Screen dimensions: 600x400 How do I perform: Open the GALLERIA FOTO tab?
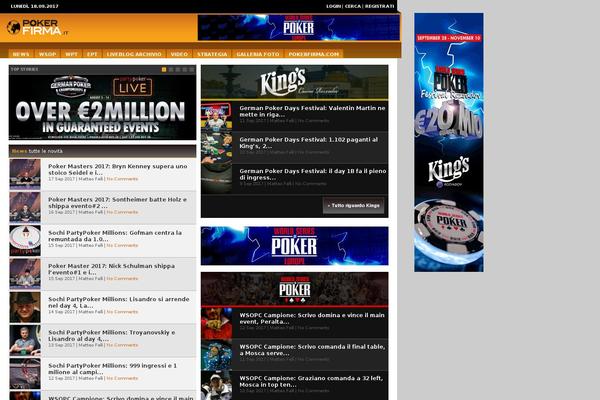[x=258, y=54]
